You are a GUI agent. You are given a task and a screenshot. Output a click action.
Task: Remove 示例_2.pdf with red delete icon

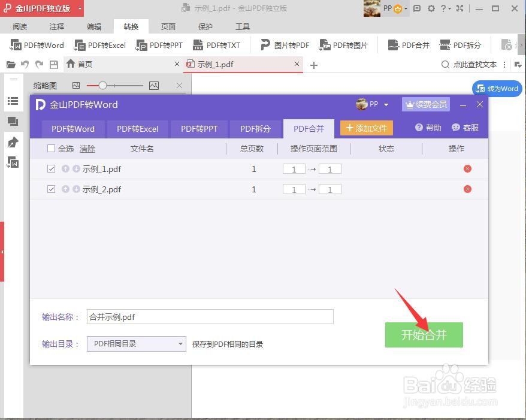click(467, 189)
